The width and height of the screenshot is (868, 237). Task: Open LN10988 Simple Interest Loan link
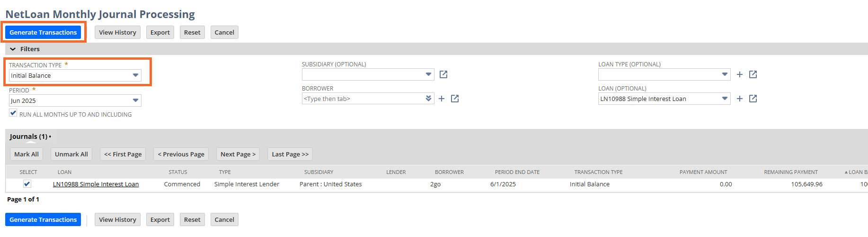click(96, 184)
